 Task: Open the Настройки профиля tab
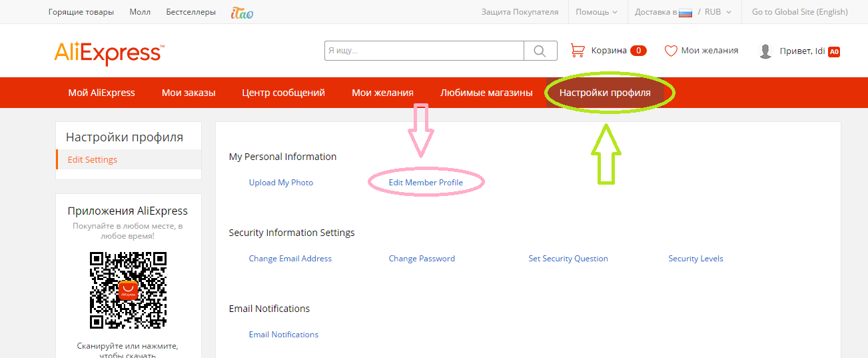[x=605, y=93]
